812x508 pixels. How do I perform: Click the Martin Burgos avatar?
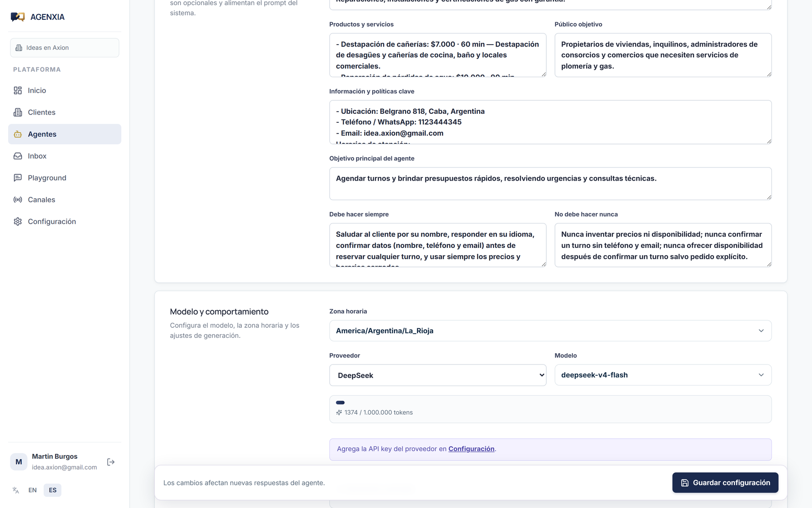18,462
